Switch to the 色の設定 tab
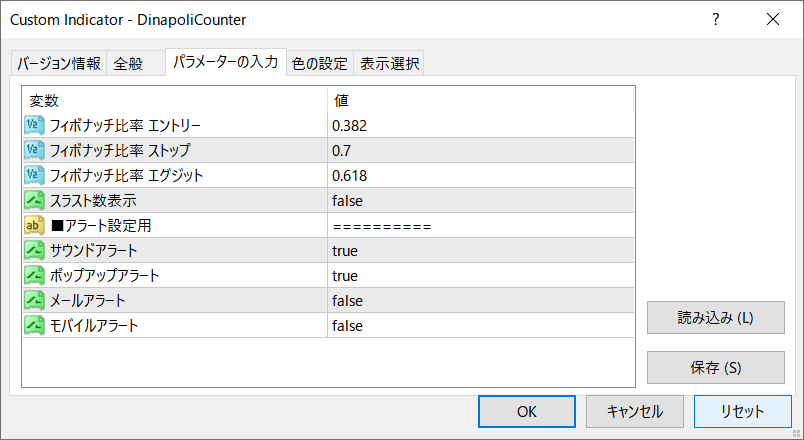 pos(320,64)
